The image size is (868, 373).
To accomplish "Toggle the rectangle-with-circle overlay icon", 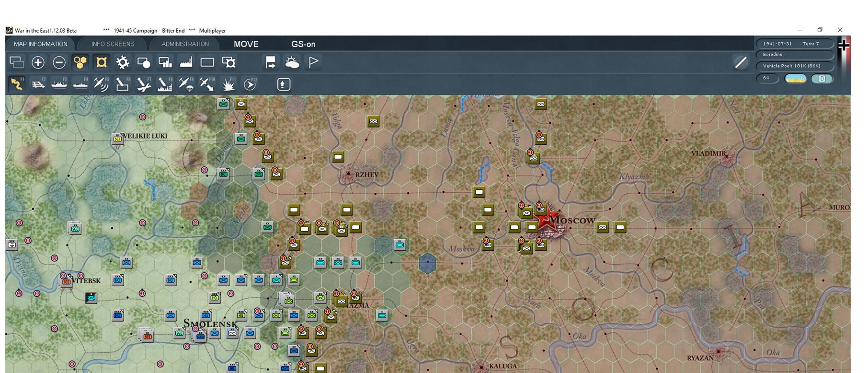I will coord(144,62).
